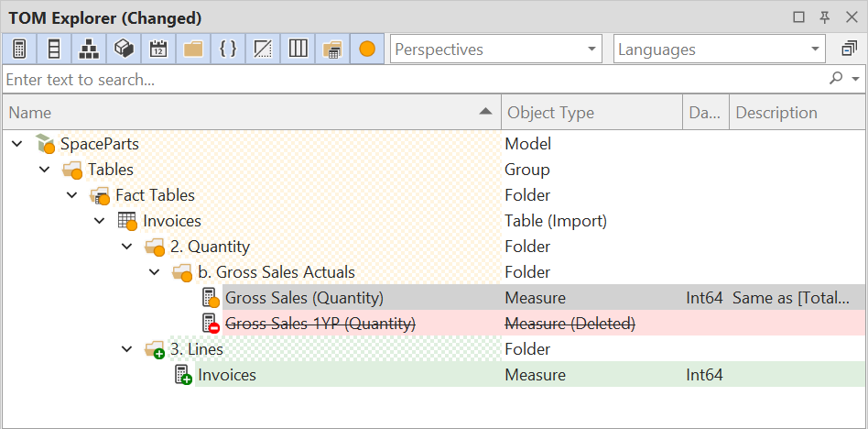Click the 2. Quantity folder icon

point(155,247)
